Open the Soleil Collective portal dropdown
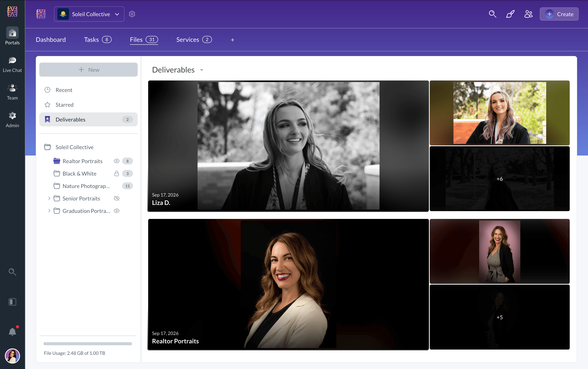Screen dimensions: 588x369 tap(89, 14)
